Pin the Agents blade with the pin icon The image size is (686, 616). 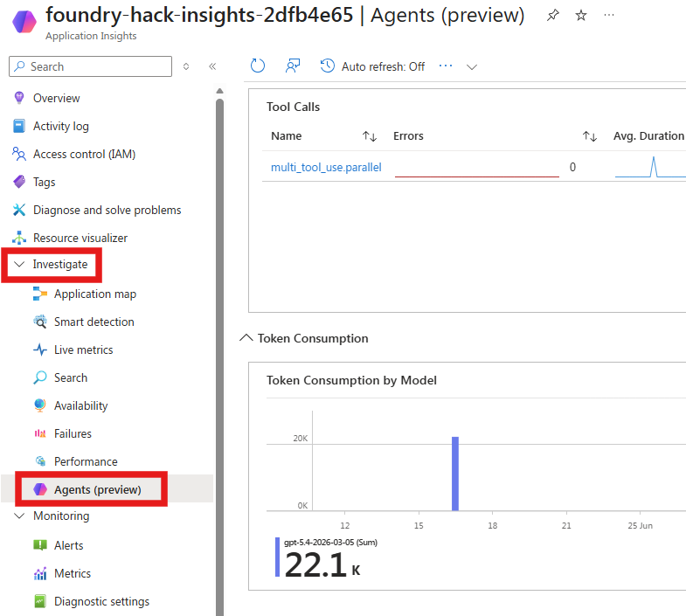click(x=553, y=16)
